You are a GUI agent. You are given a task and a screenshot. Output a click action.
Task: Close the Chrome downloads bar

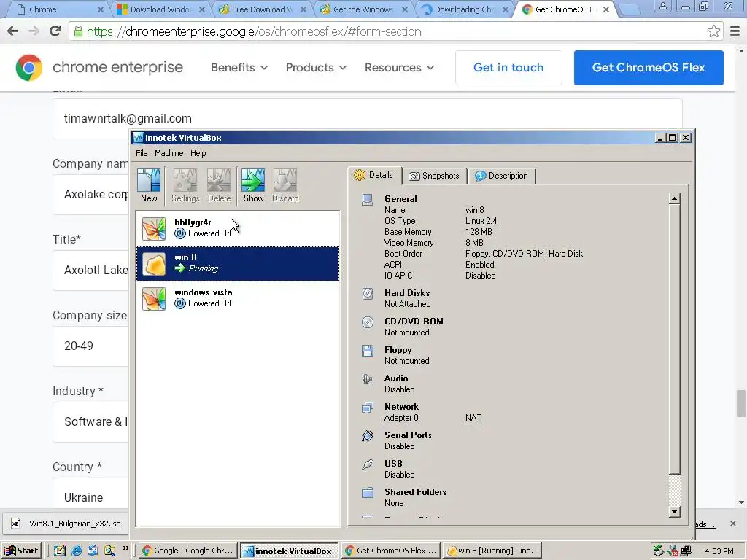coord(732,524)
